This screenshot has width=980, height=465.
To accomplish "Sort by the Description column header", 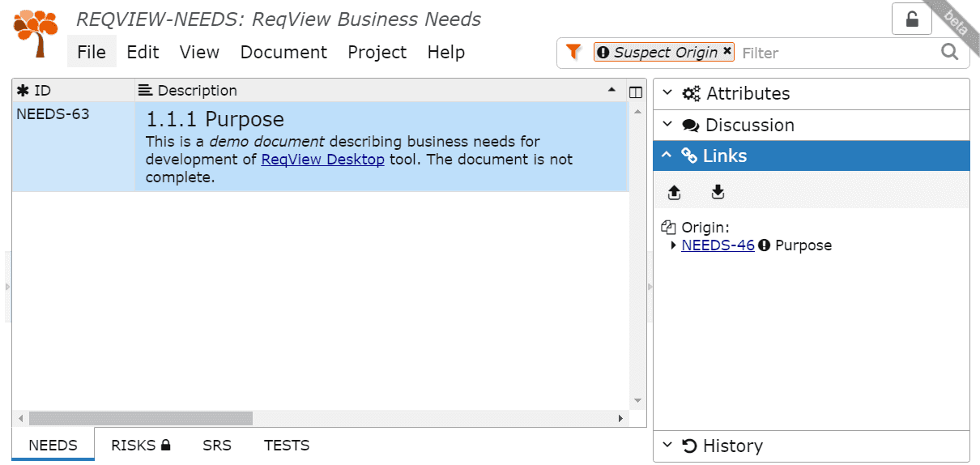I will click(381, 90).
